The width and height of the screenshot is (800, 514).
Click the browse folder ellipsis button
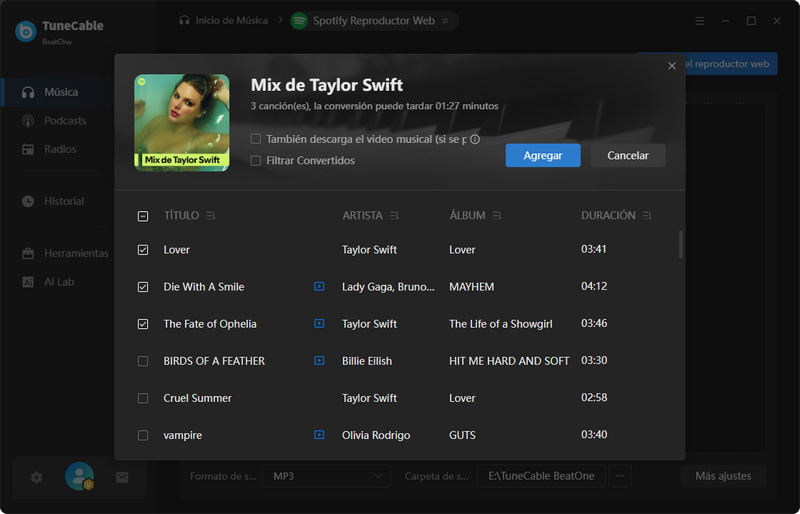(x=620, y=476)
